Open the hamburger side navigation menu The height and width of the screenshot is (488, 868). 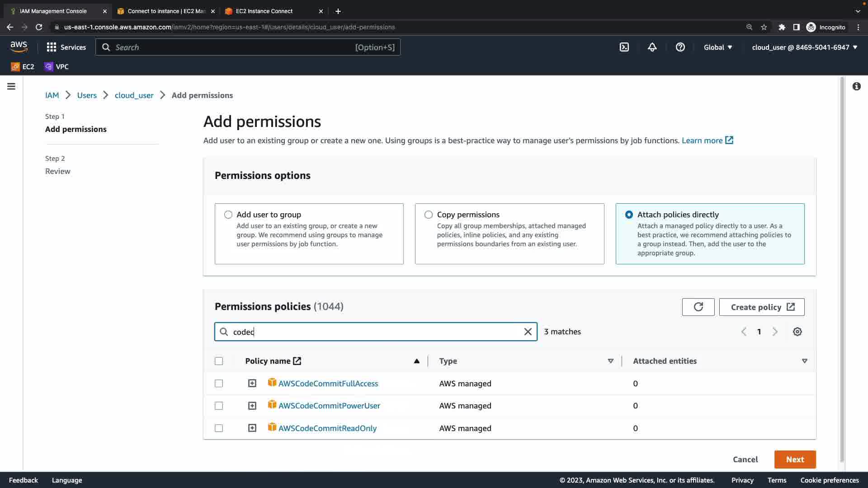click(11, 86)
